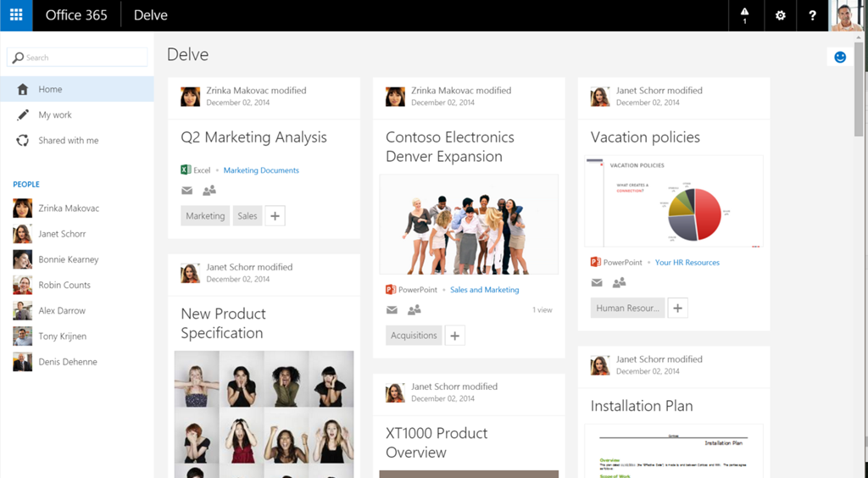Click Janet Schorr avatar on Installation Plan card
Viewport: 868px width, 478px height.
[x=600, y=365]
